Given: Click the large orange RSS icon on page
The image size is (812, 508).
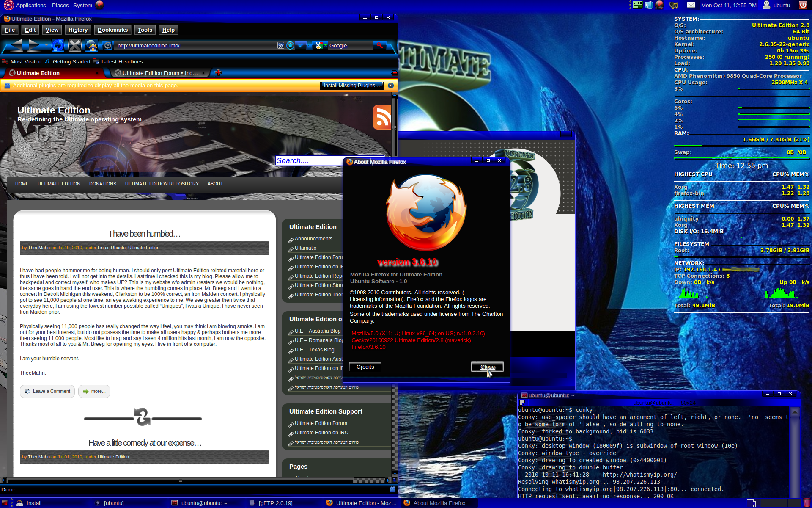Looking at the screenshot, I should [x=382, y=117].
